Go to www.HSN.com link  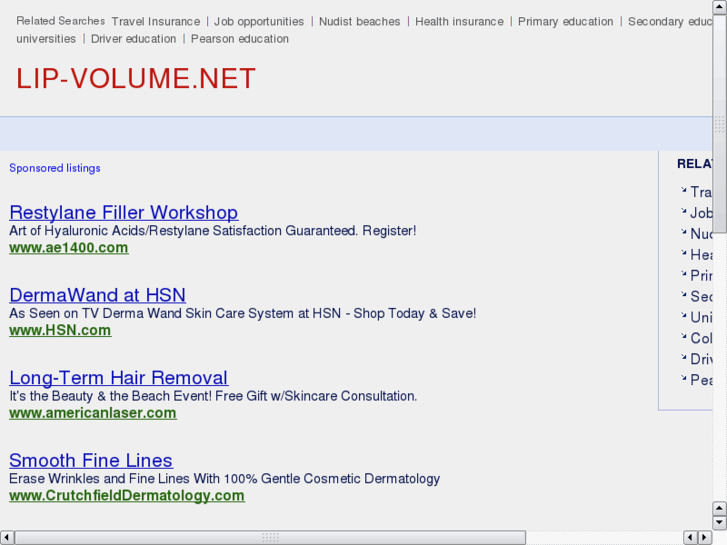[60, 330]
